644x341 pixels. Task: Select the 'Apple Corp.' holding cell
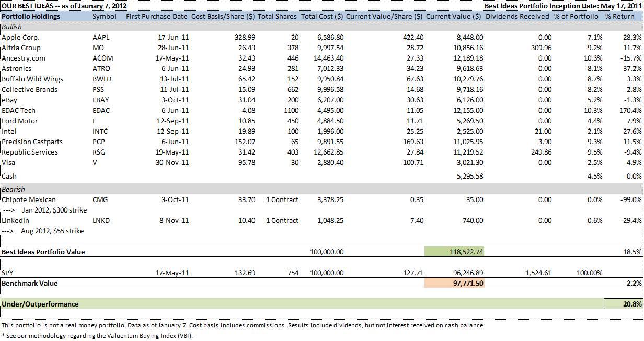[20, 37]
